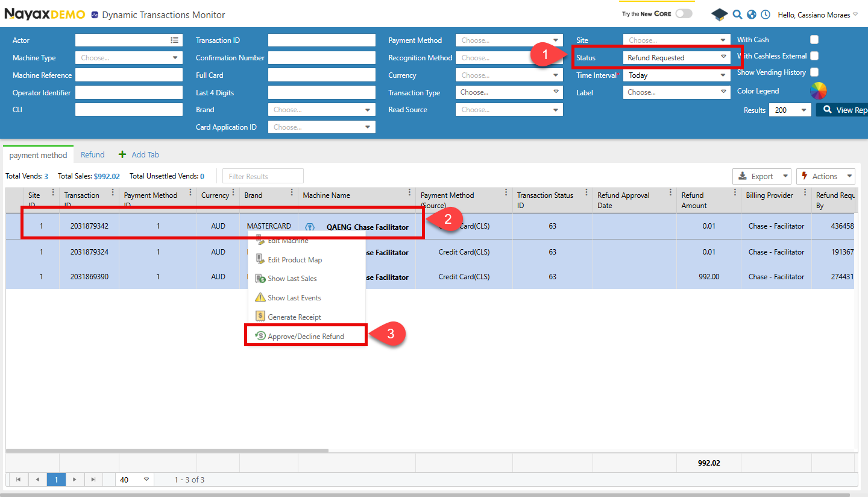
Task: Open the Label dropdown
Action: (677, 92)
